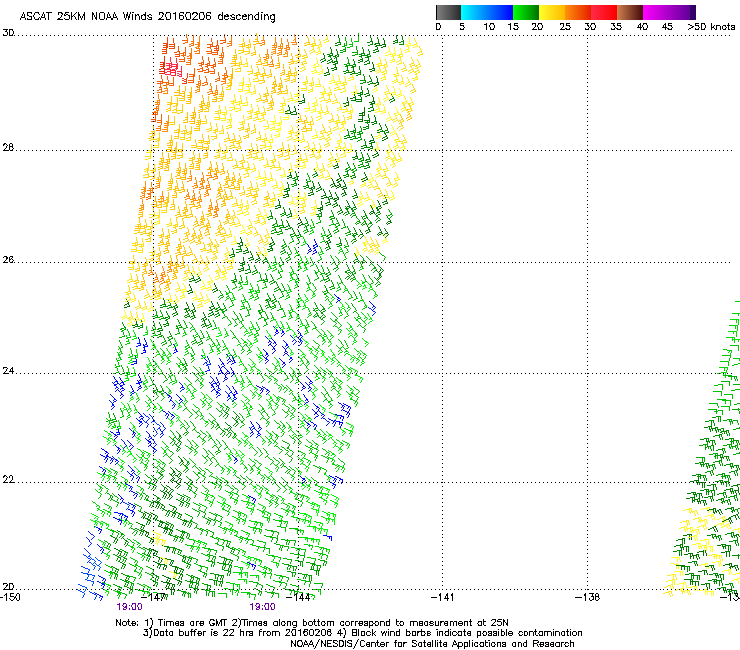Viewport: 740px width, 650px height.
Task: Select the cyan-blue 5-15 knots color segment
Action: pos(487,12)
